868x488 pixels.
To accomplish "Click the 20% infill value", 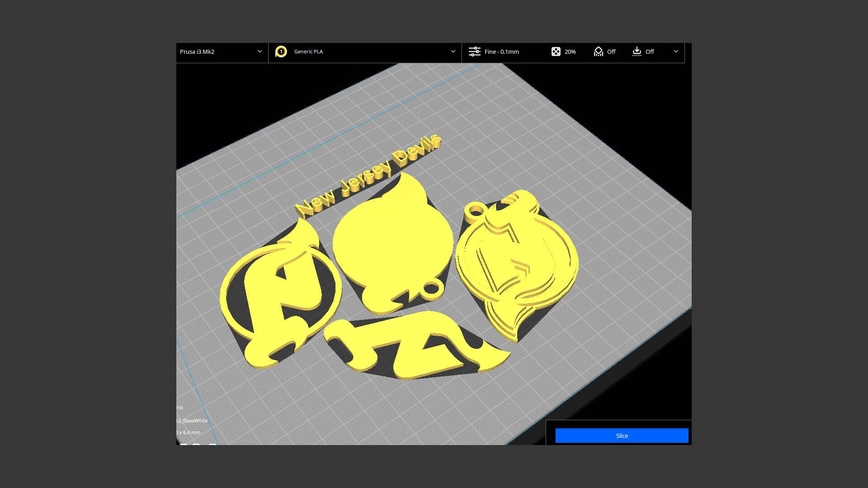I will click(x=570, y=52).
